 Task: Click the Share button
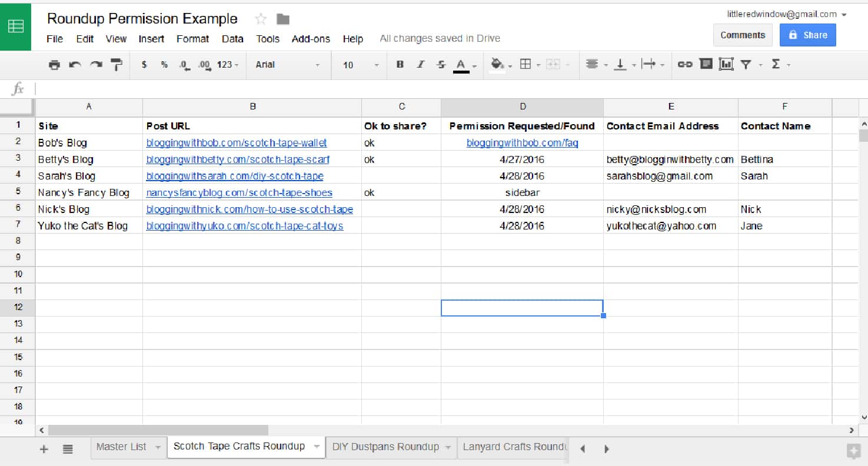[x=807, y=35]
